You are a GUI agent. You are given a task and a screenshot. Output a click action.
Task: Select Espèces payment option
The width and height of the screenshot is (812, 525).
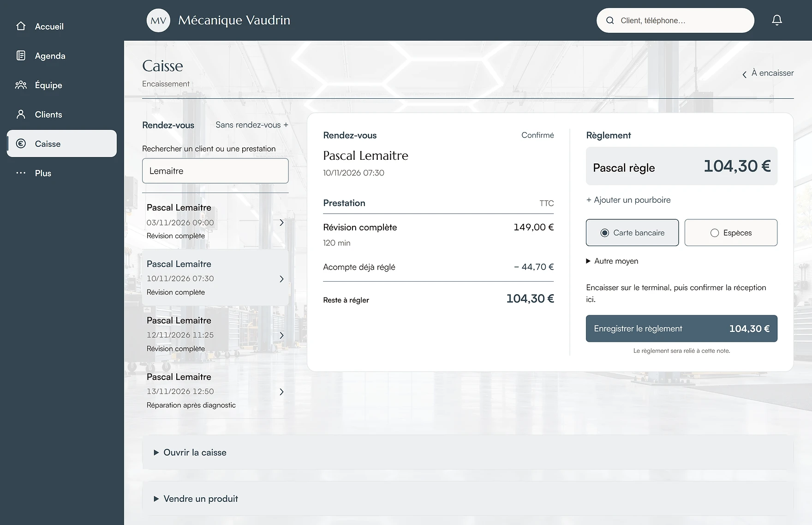point(731,233)
